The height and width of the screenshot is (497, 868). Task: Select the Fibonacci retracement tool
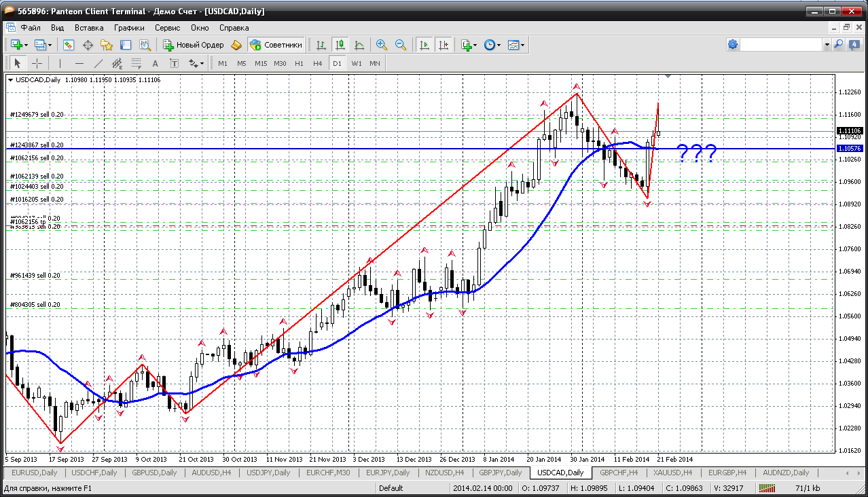[x=135, y=63]
